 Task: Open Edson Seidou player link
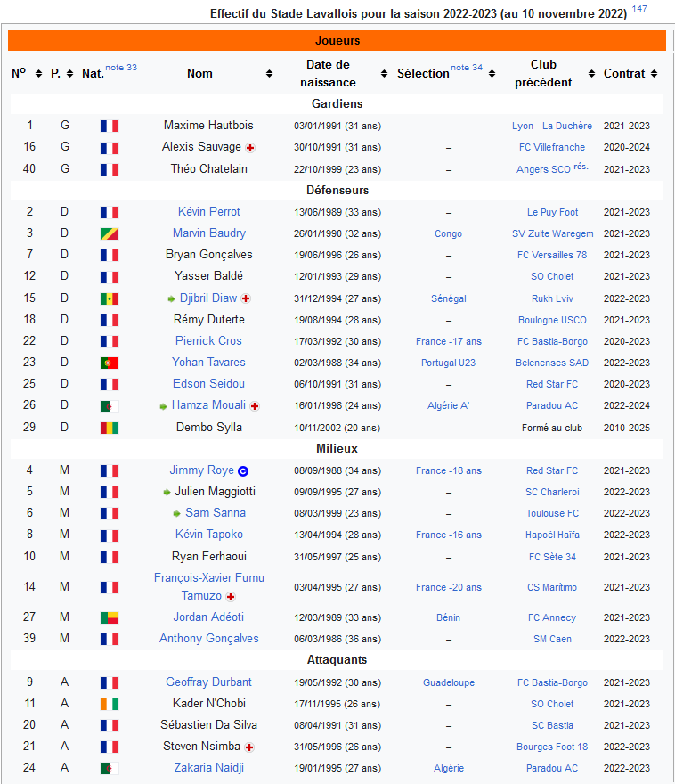coord(209,383)
